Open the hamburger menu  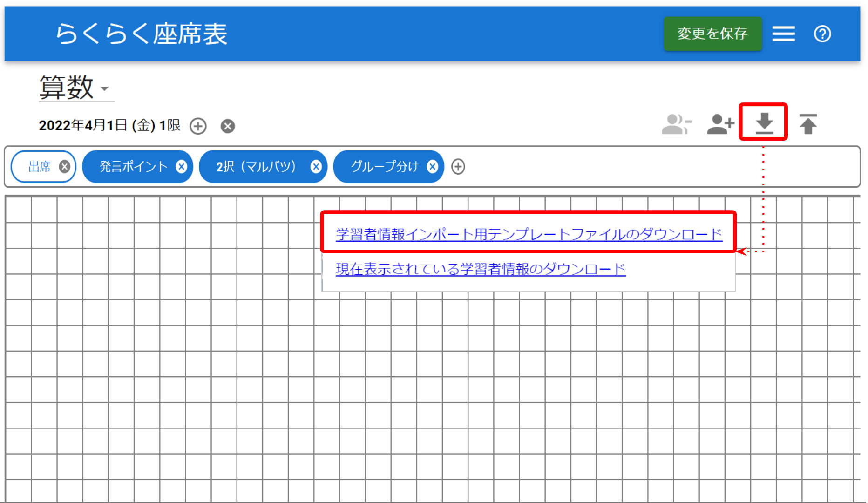click(784, 34)
